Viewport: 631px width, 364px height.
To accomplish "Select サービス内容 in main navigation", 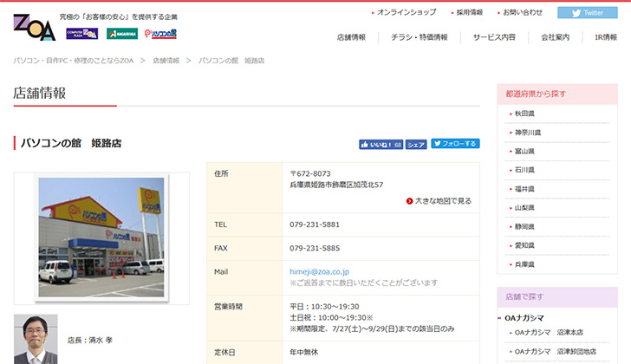I will click(494, 37).
